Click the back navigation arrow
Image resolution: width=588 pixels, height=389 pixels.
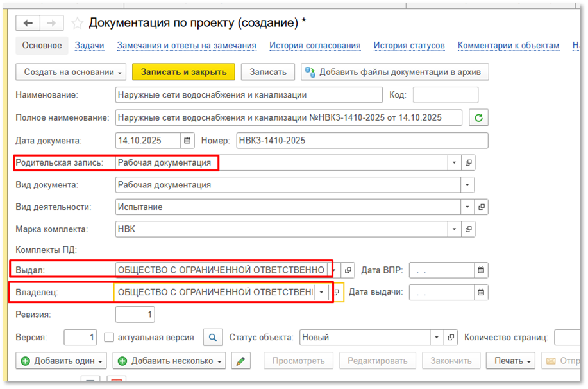click(x=28, y=23)
